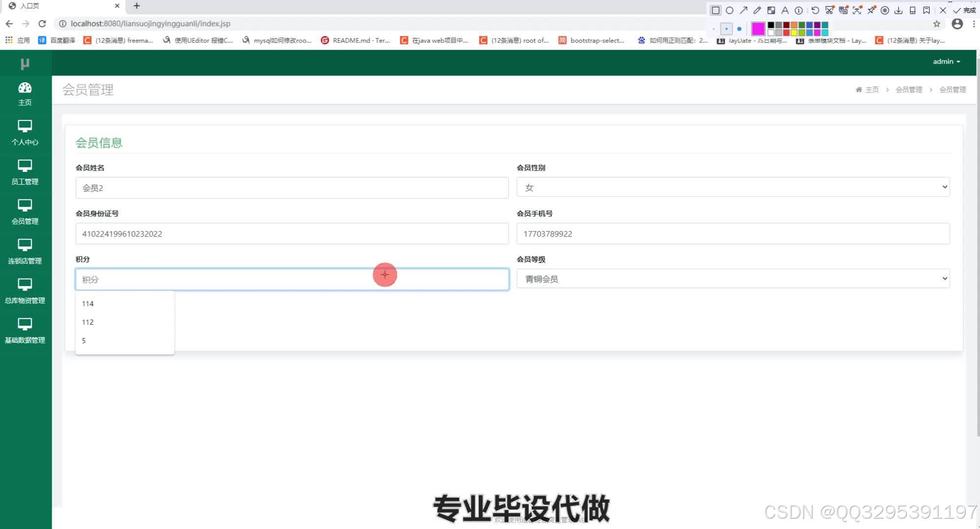Click the 会员手机号 input field

pyautogui.click(x=733, y=234)
